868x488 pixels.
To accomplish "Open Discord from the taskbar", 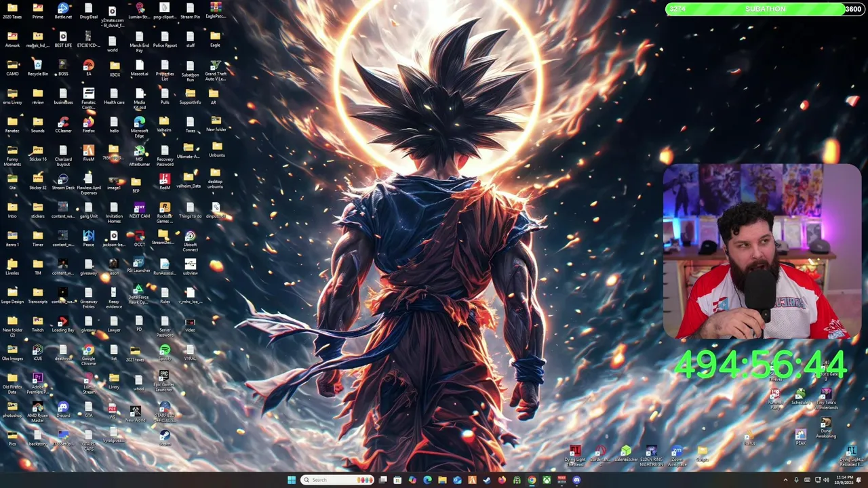I will point(576,480).
